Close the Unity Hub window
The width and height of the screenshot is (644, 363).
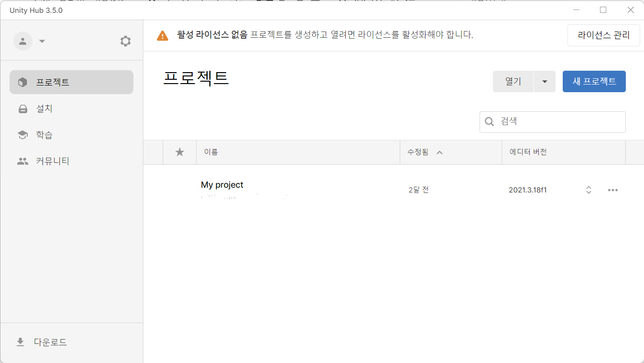tap(631, 10)
